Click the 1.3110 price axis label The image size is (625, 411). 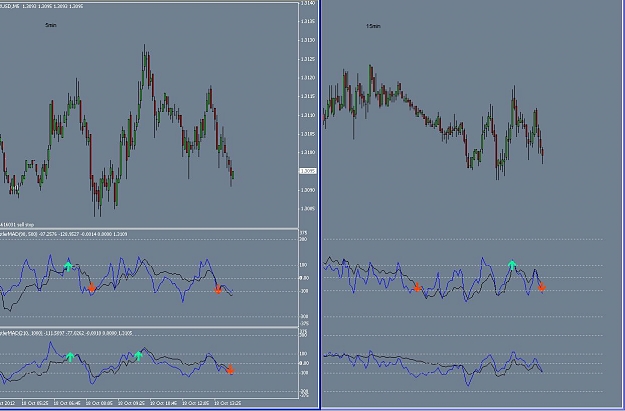308,115
